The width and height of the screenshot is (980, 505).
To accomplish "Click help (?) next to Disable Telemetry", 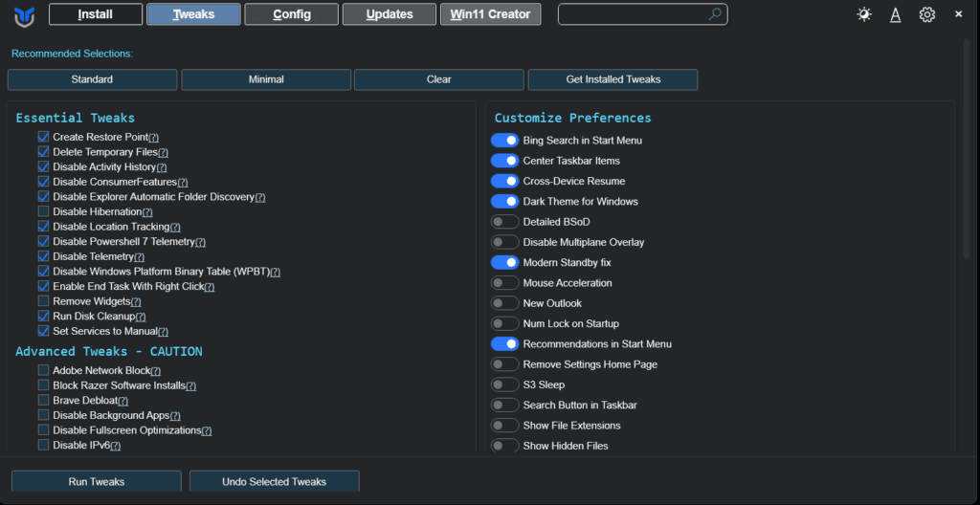I will 139,257.
